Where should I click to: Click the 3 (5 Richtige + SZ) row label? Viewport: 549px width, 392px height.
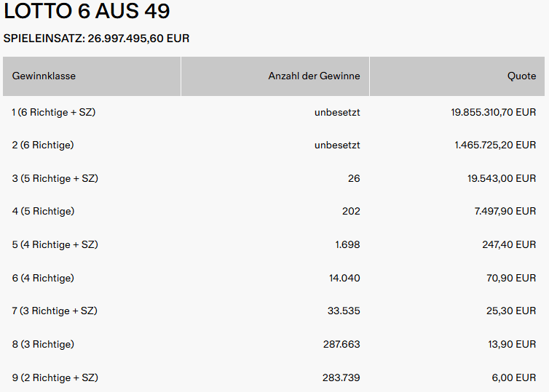coord(55,178)
